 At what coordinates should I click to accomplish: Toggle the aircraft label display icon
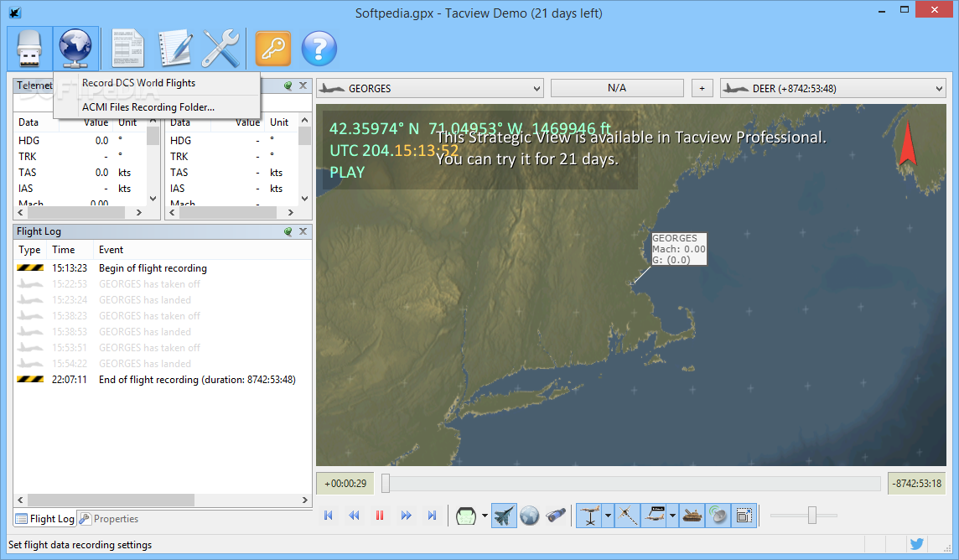654,516
